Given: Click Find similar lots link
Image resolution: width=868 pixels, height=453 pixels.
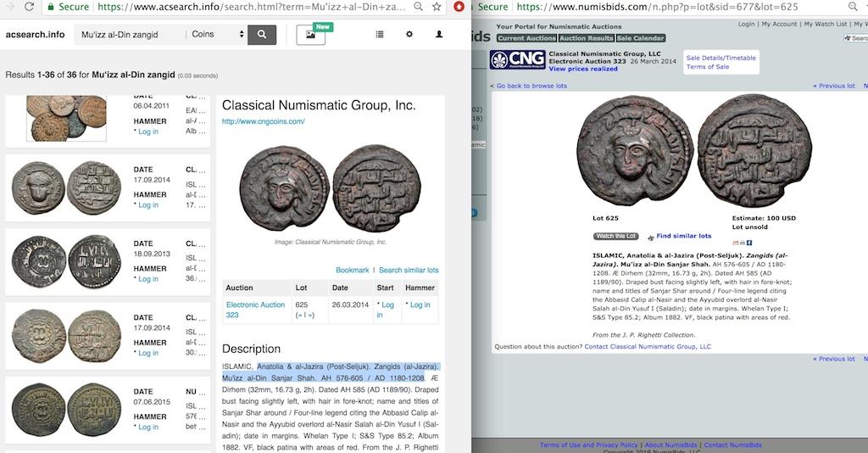Looking at the screenshot, I should (x=684, y=236).
